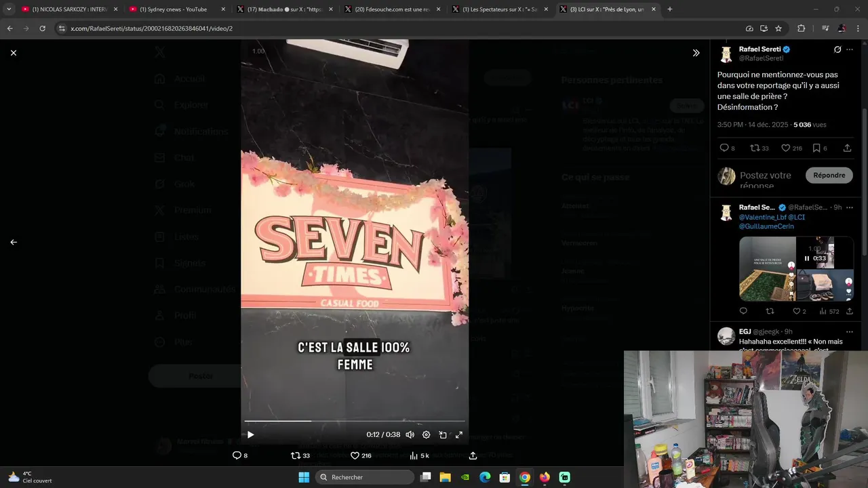This screenshot has width=868, height=488.
Task: Switch to the Sydney cnews YouTube tab
Action: click(178, 9)
